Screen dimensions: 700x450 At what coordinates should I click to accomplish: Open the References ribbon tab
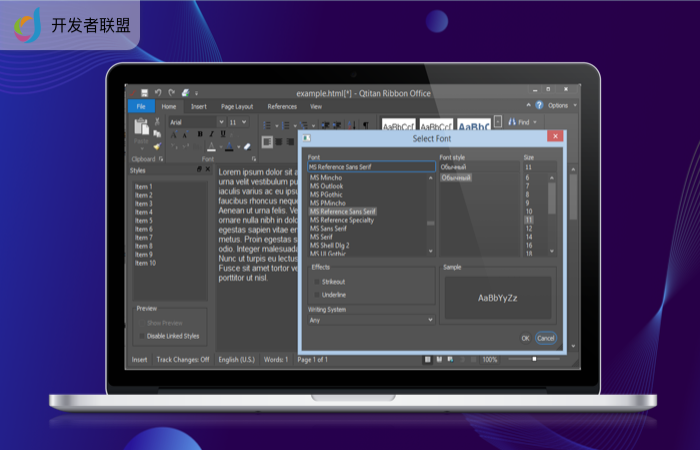click(x=282, y=106)
